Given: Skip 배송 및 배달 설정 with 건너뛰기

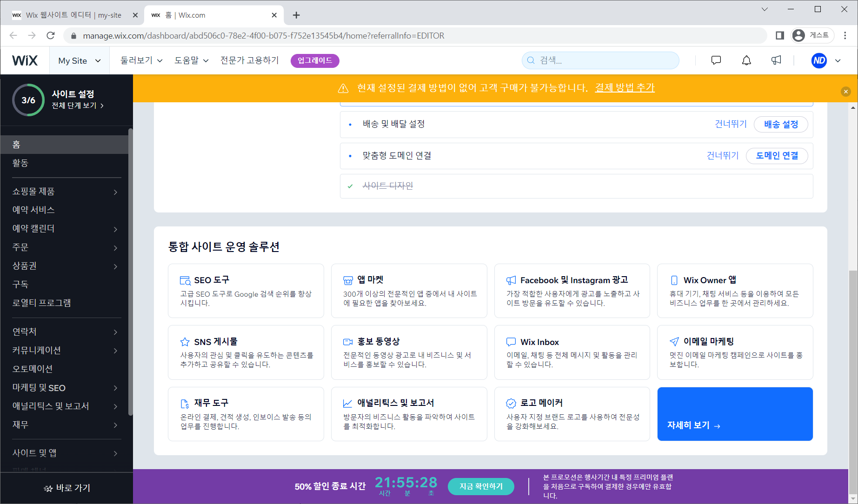Looking at the screenshot, I should tap(731, 124).
